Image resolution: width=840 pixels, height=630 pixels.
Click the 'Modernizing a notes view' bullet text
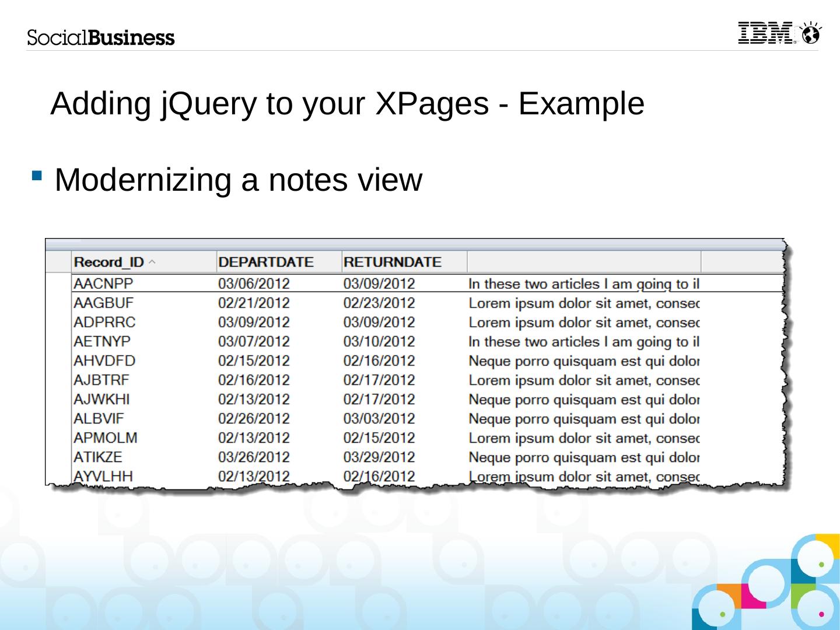(x=238, y=180)
